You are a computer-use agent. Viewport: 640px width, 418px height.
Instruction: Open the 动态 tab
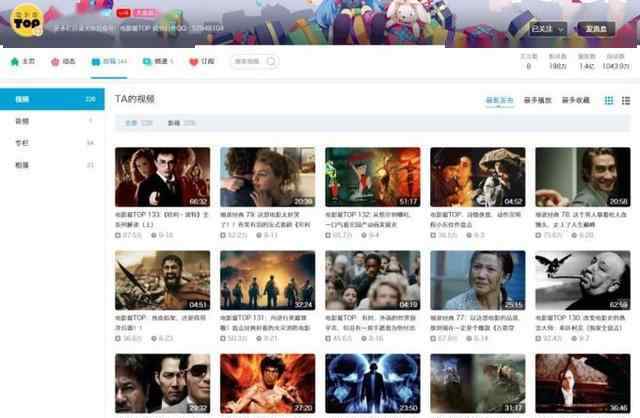pyautogui.click(x=64, y=62)
